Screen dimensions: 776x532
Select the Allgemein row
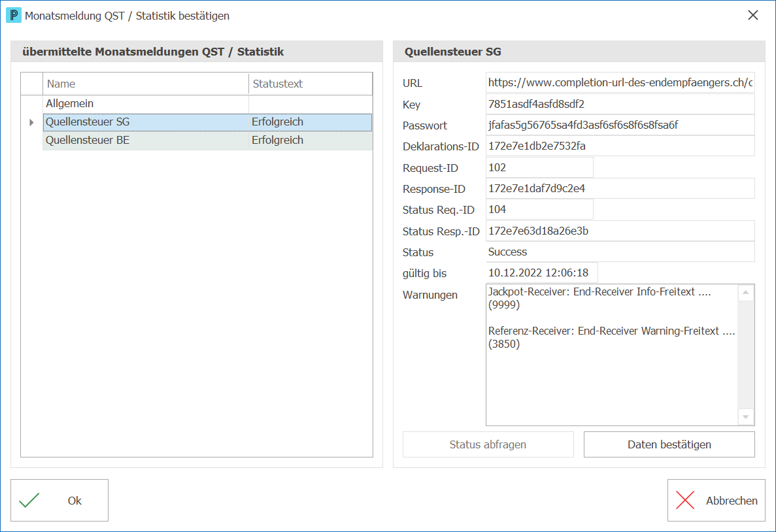pos(208,103)
